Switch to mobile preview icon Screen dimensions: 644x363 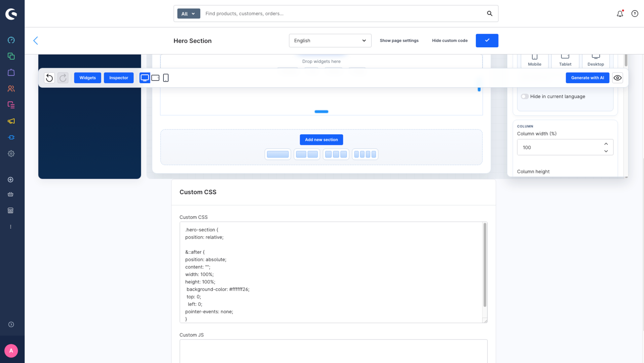coord(166,78)
